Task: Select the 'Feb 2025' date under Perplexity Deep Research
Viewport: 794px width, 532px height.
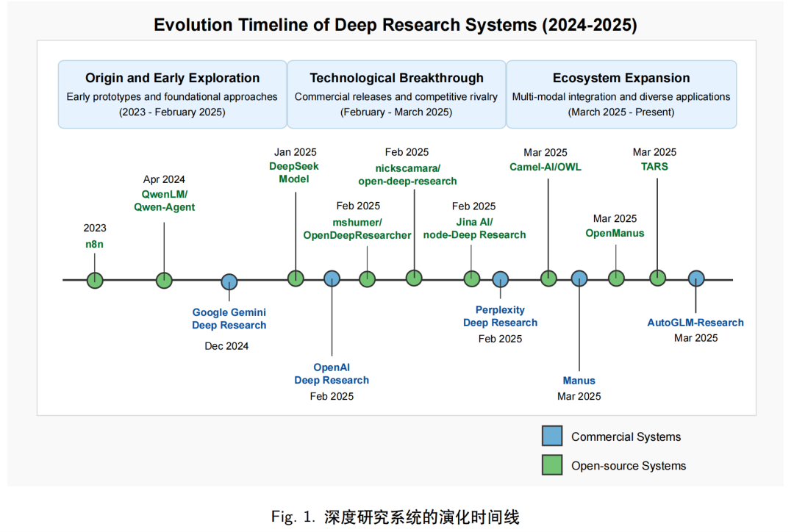Action: (x=501, y=339)
